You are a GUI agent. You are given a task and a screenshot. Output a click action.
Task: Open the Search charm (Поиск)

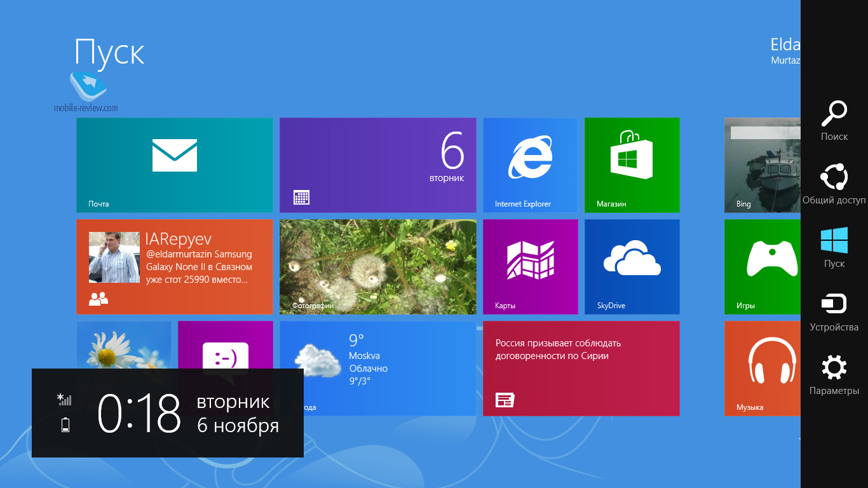tap(834, 121)
